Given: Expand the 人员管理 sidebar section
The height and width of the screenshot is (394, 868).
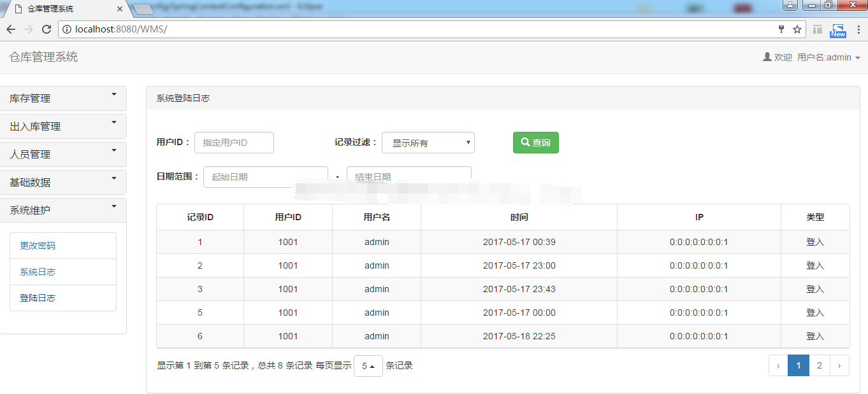Looking at the screenshot, I should (x=63, y=154).
